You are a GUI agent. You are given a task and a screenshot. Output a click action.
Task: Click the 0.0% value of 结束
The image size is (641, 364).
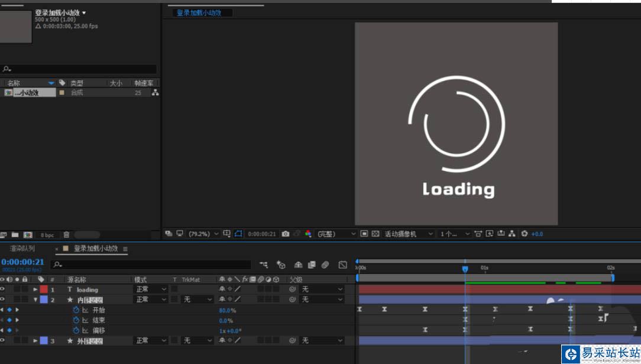226,321
